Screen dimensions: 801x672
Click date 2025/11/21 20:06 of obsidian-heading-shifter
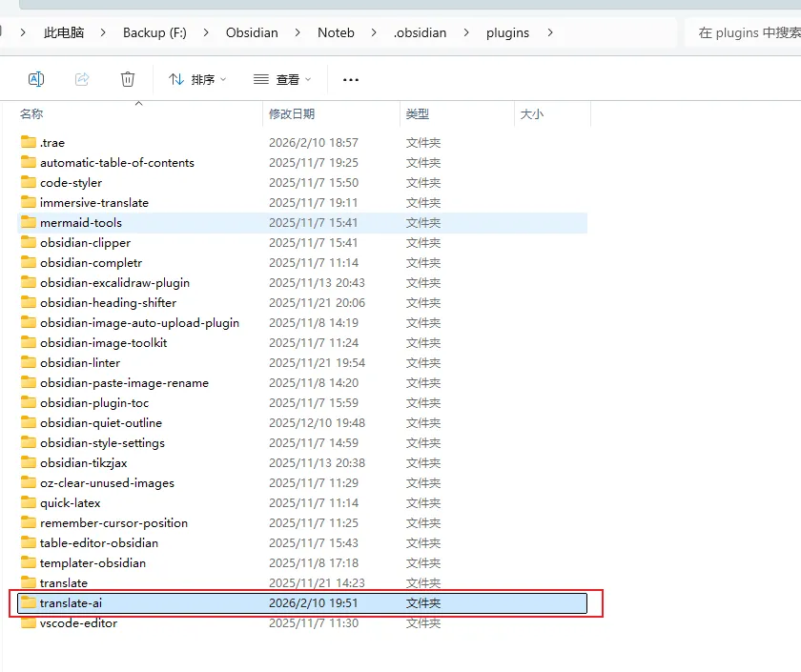(317, 303)
